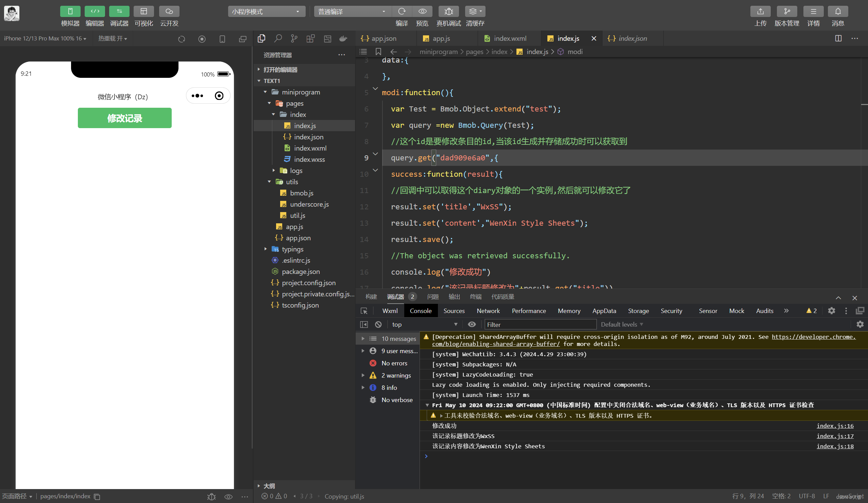The width and height of the screenshot is (868, 503).
Task: Toggle the console live expression eye
Action: tap(472, 324)
